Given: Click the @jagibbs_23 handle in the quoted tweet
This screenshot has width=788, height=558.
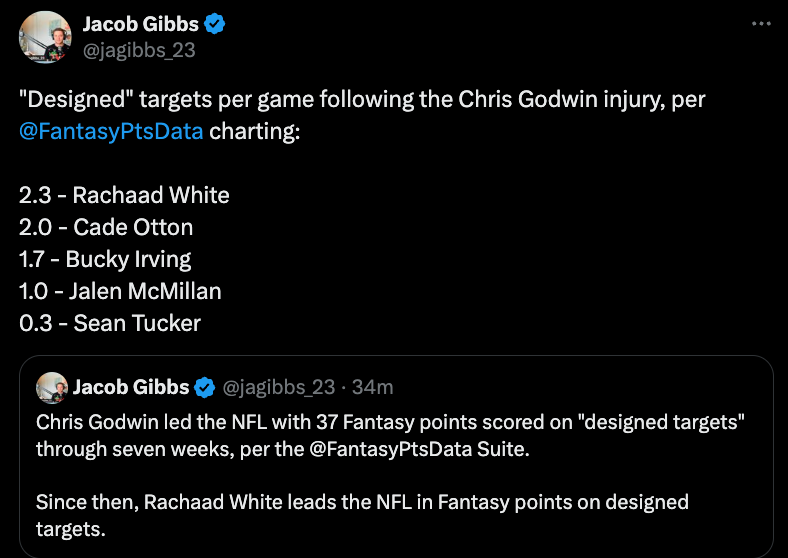Looking at the screenshot, I should point(278,387).
